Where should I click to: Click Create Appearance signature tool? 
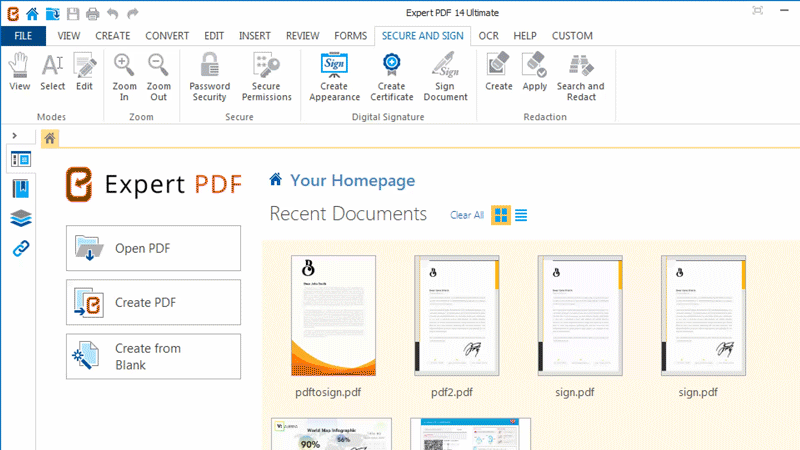click(334, 77)
